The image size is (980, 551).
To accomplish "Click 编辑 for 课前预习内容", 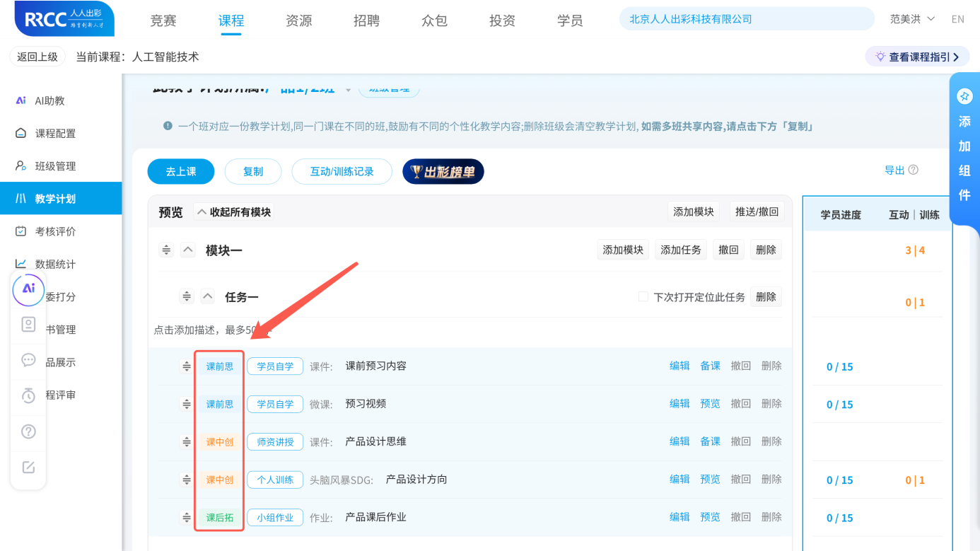I will 679,366.
